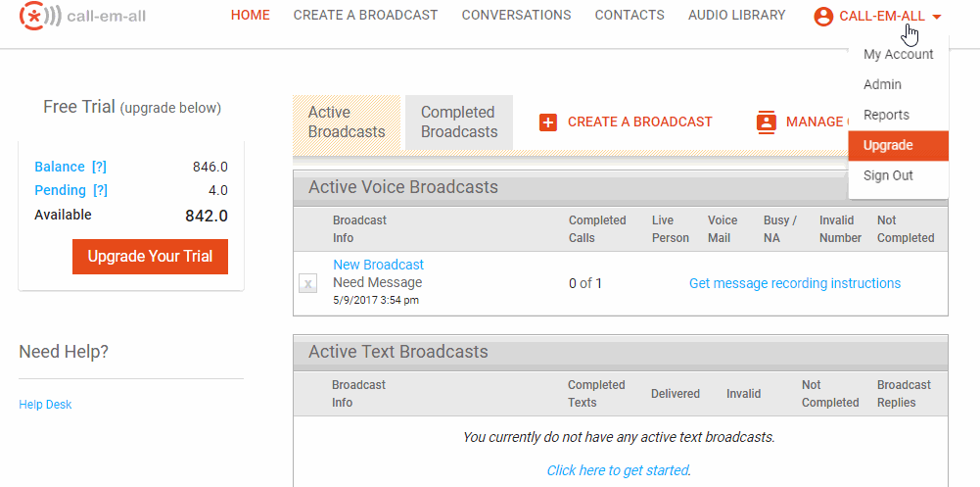Click the call-em-all logo icon

(x=40, y=17)
